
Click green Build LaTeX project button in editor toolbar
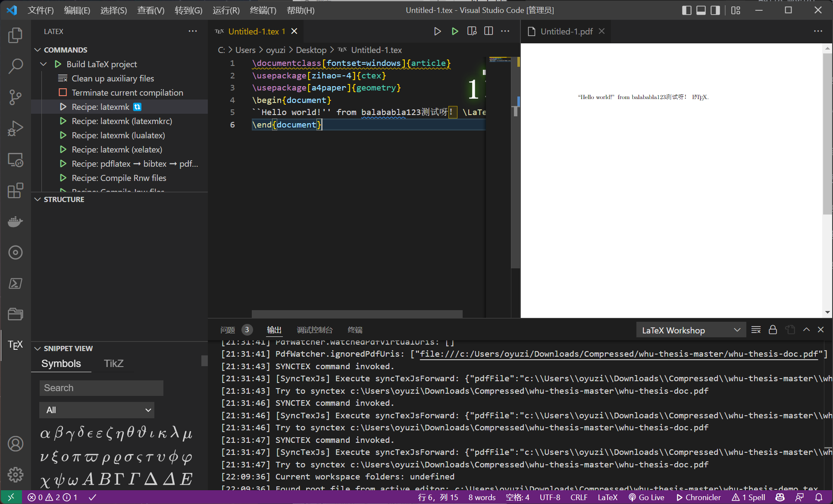pyautogui.click(x=454, y=31)
